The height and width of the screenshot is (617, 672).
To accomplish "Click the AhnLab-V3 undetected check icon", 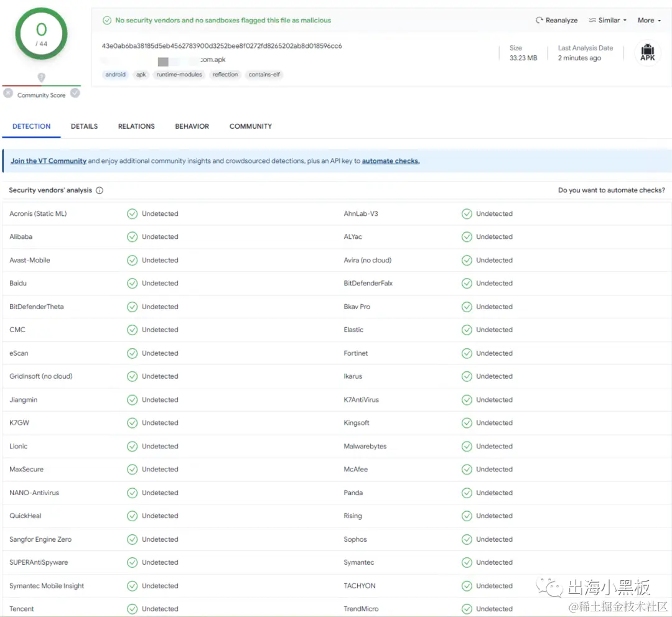I will pos(467,214).
